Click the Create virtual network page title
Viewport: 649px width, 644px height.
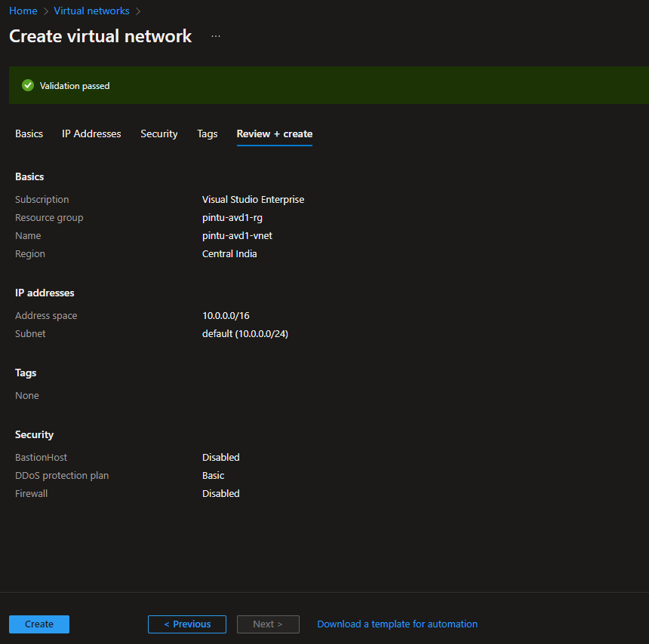point(100,36)
